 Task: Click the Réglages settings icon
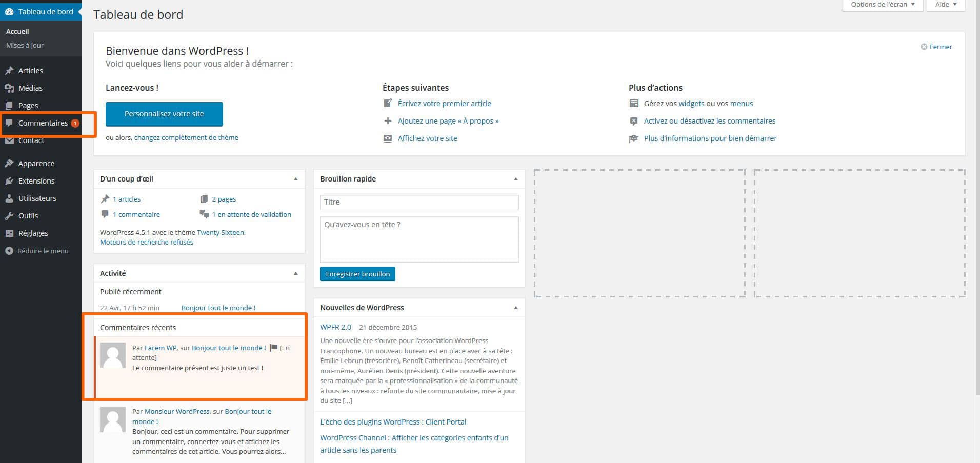pyautogui.click(x=9, y=233)
